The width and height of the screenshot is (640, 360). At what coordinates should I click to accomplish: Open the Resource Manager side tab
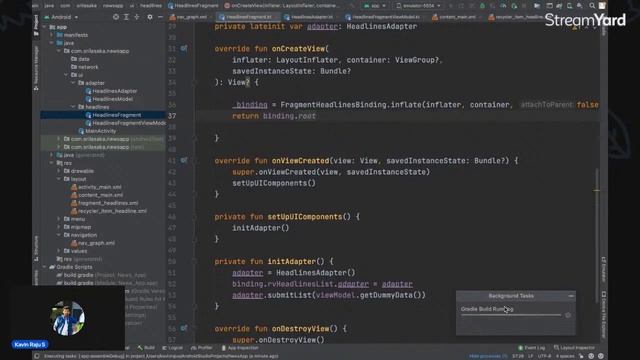[x=36, y=67]
